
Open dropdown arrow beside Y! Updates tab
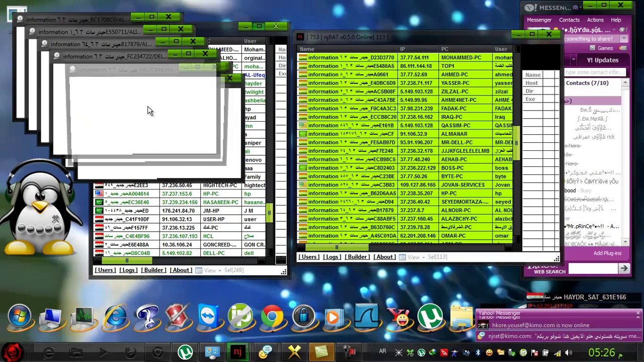pos(573,60)
